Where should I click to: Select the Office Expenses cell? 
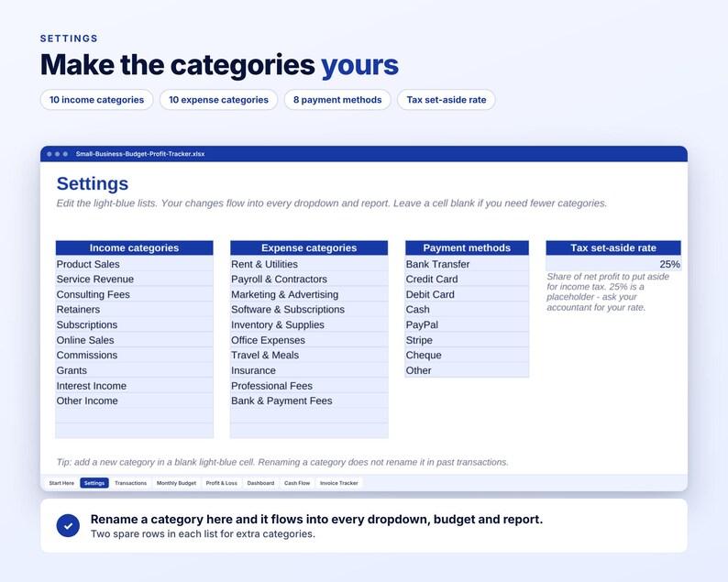tap(309, 340)
